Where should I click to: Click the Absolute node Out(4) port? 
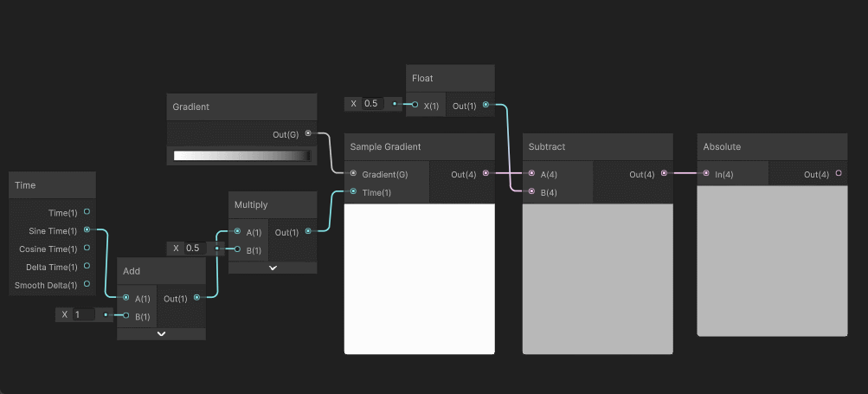click(x=839, y=174)
